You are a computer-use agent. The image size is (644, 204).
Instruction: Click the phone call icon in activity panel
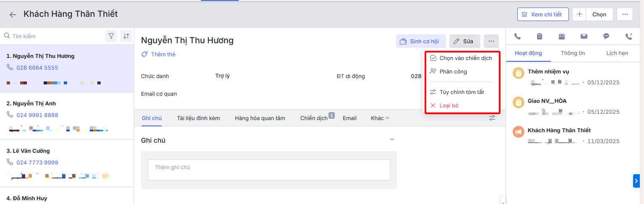tap(517, 37)
